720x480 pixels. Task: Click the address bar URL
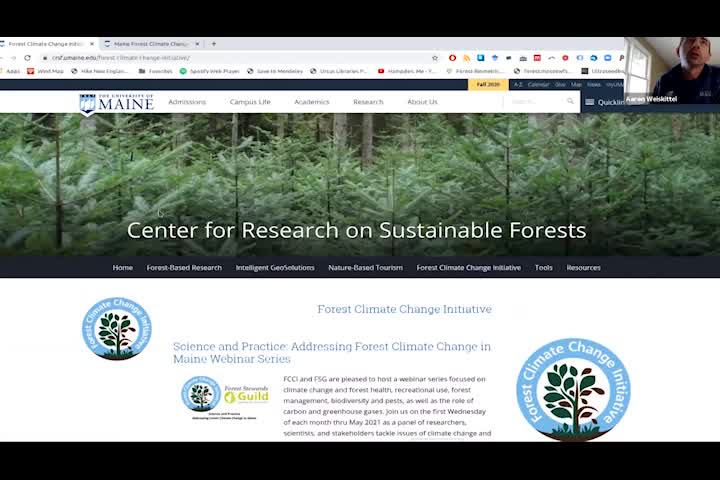coord(121,58)
